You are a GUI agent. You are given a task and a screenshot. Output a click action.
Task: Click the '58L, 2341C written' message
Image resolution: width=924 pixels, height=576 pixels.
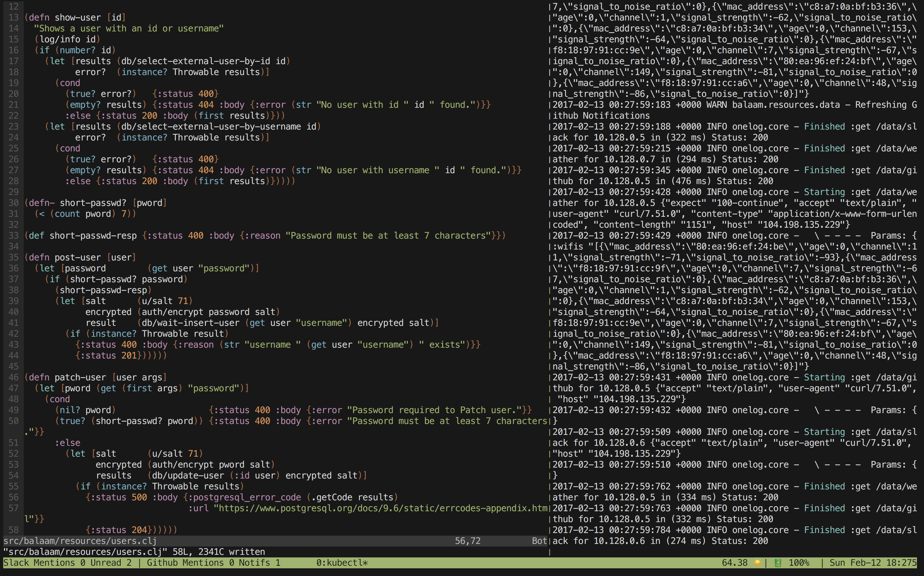(x=219, y=552)
